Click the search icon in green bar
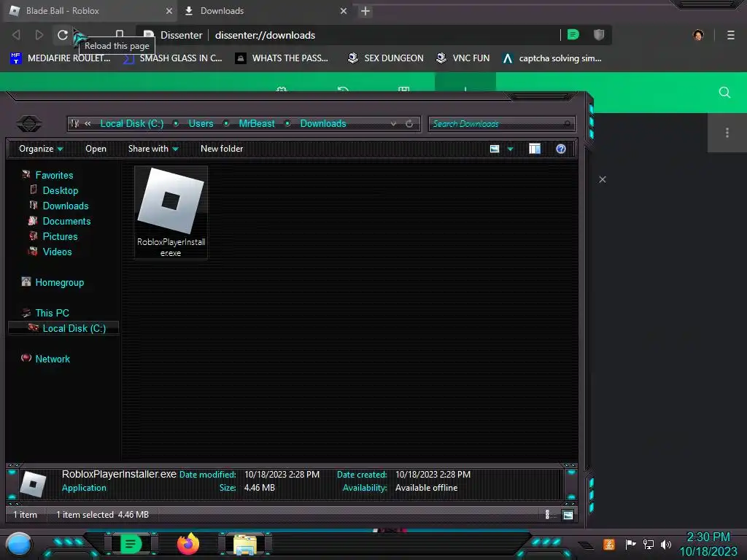The height and width of the screenshot is (560, 747). 724,93
